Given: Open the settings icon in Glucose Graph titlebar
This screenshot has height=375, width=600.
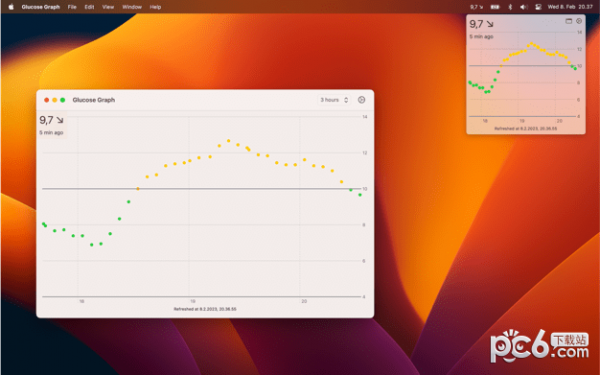Looking at the screenshot, I should tap(361, 100).
